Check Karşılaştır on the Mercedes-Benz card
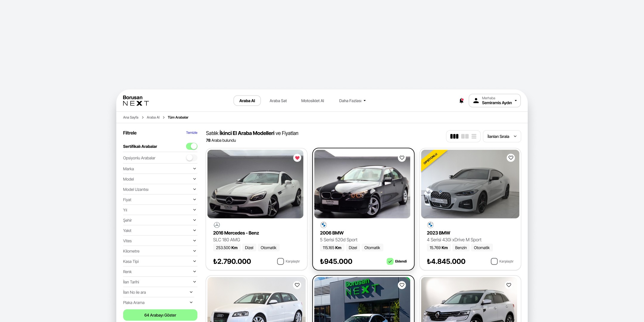The image size is (644, 322). pyautogui.click(x=281, y=261)
